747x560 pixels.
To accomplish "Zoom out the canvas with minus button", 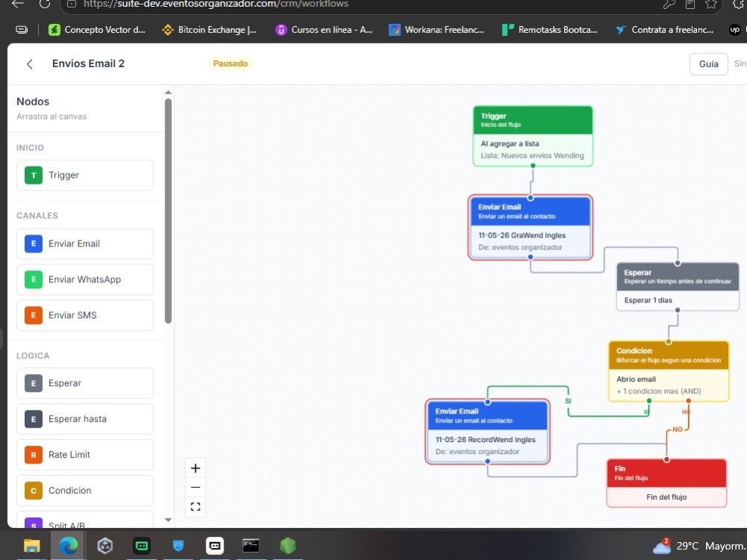I will pyautogui.click(x=195, y=487).
